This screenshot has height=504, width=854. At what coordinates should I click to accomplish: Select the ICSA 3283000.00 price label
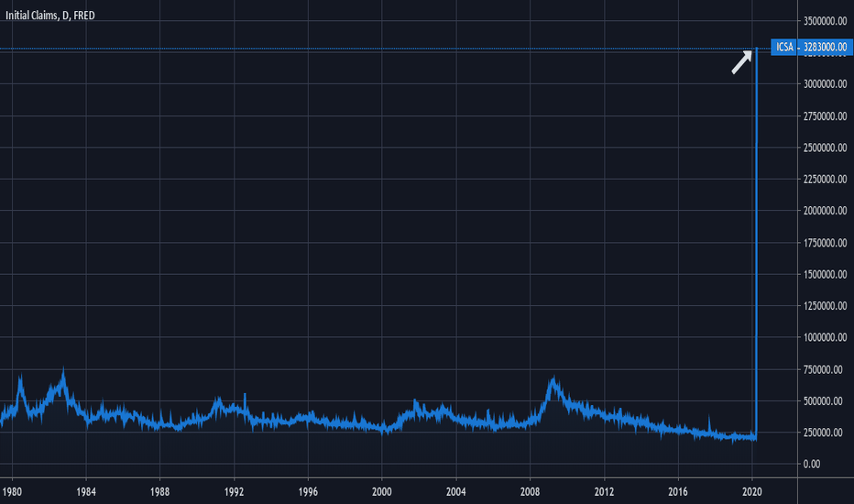pos(812,47)
